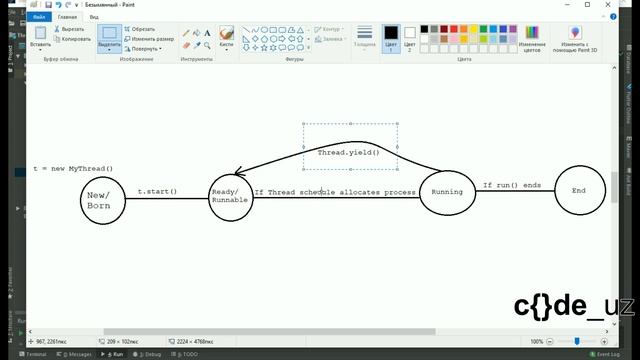Click the Redo arrow in title bar
This screenshot has width=640, height=360.
[x=68, y=5]
